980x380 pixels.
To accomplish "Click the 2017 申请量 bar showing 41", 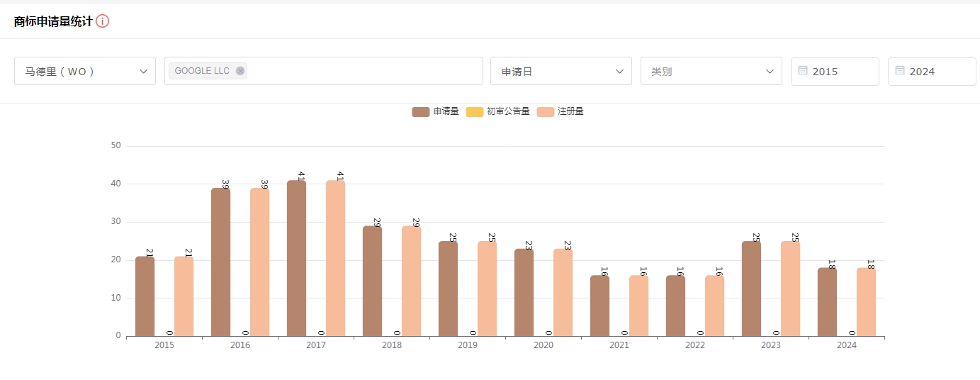I will pyautogui.click(x=296, y=259).
